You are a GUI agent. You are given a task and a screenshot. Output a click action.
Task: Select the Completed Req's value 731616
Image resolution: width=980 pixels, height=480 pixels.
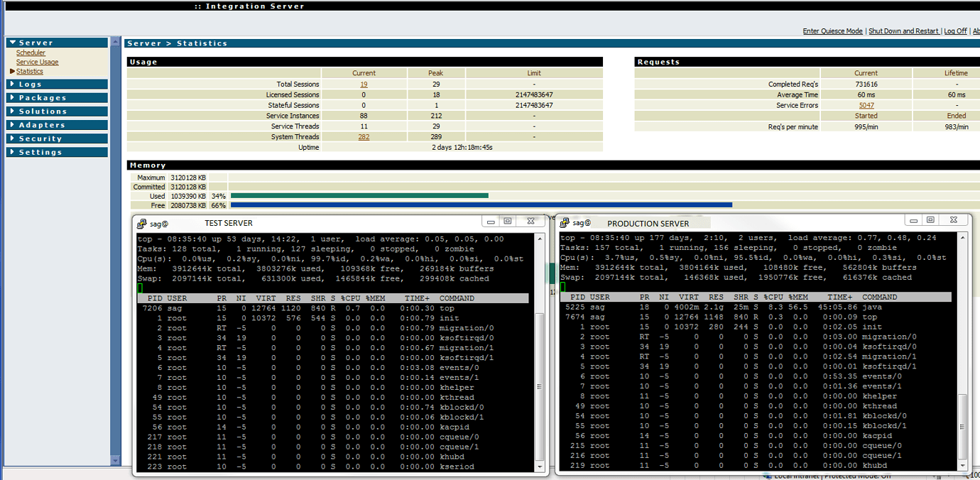point(866,84)
